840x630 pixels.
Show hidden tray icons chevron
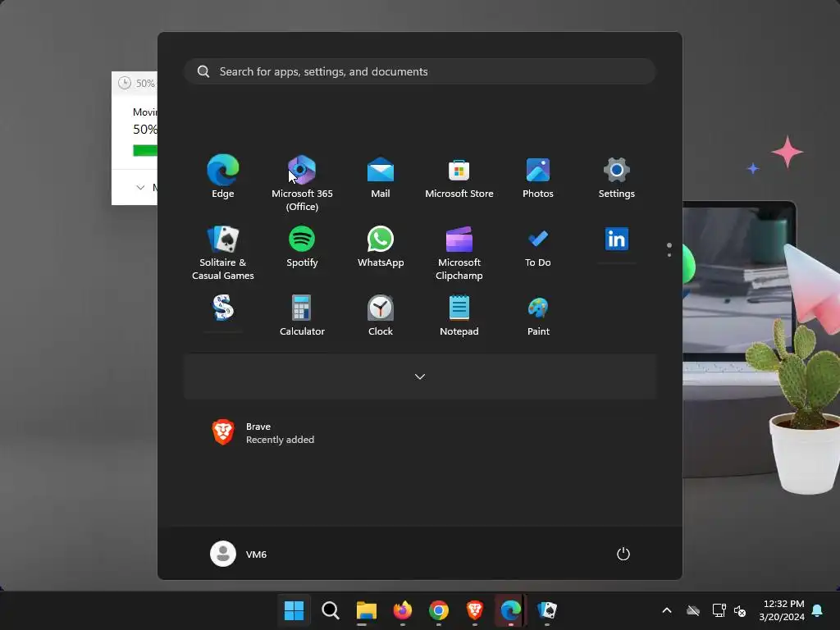(667, 610)
